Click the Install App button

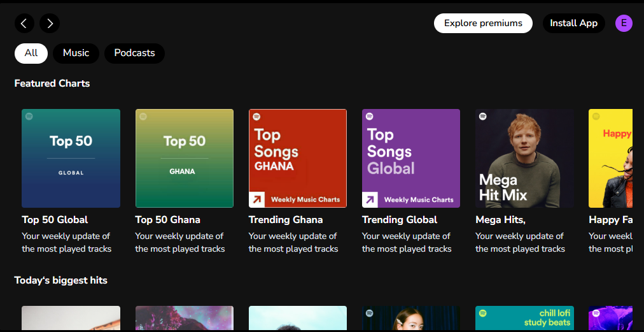coord(574,23)
